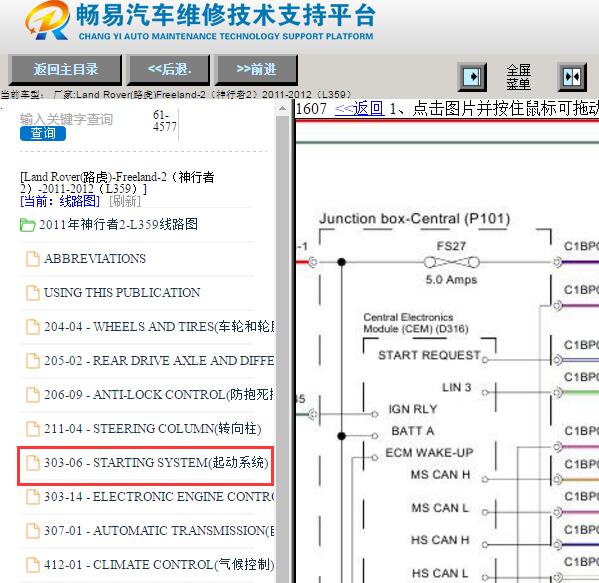Open the 全屏菜单 link
Image resolution: width=599 pixels, height=583 pixels.
pyautogui.click(x=518, y=77)
